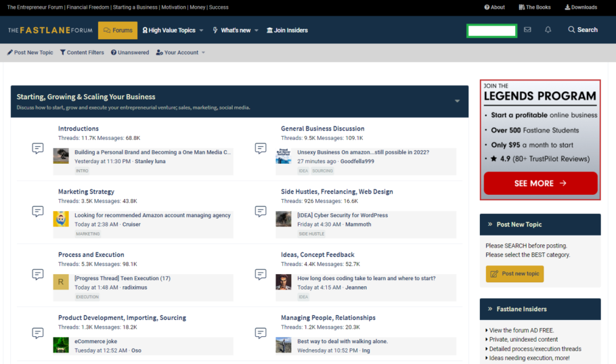Image resolution: width=616 pixels, height=364 pixels.
Task: Click the blank green-outlined navbar field
Action: tap(492, 30)
